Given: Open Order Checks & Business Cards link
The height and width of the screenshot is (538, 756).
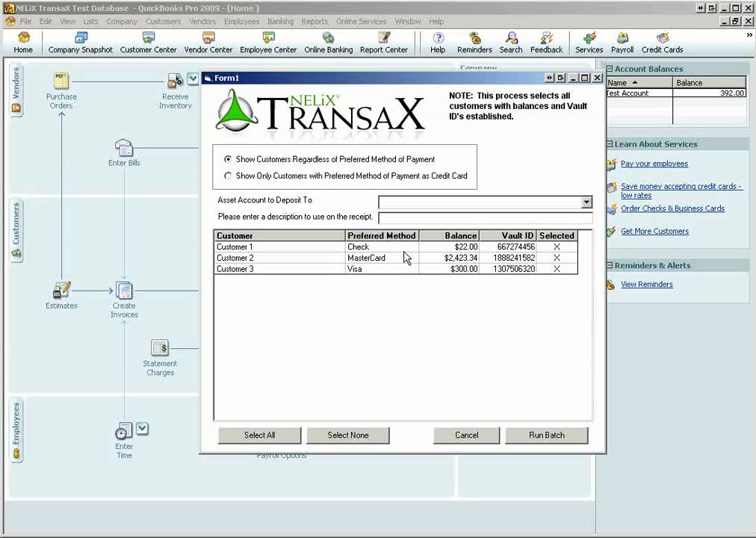Looking at the screenshot, I should pyautogui.click(x=672, y=208).
